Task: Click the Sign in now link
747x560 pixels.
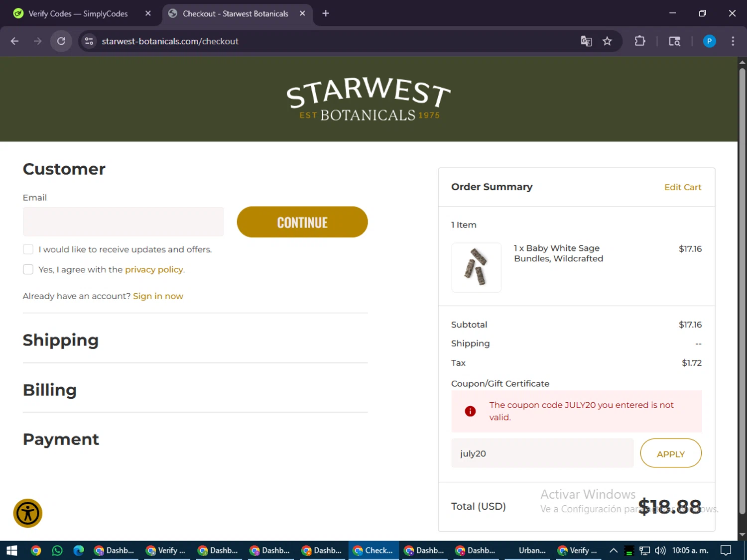Action: (158, 296)
